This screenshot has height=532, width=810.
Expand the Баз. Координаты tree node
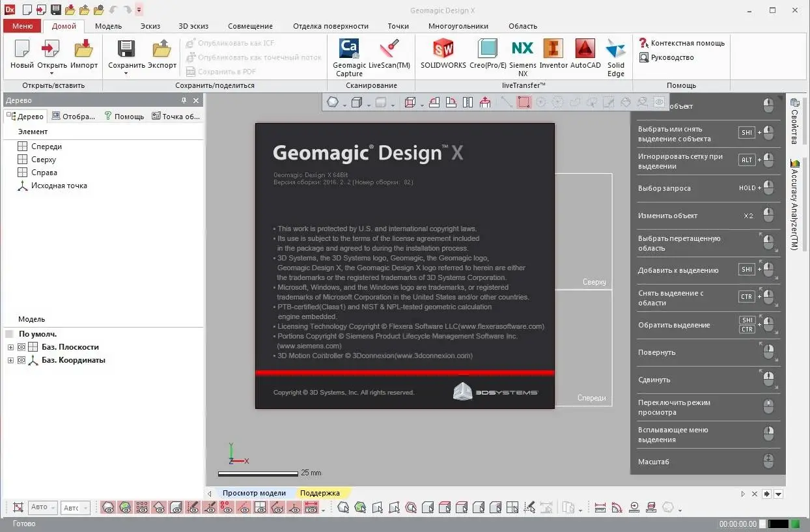[x=10, y=360]
